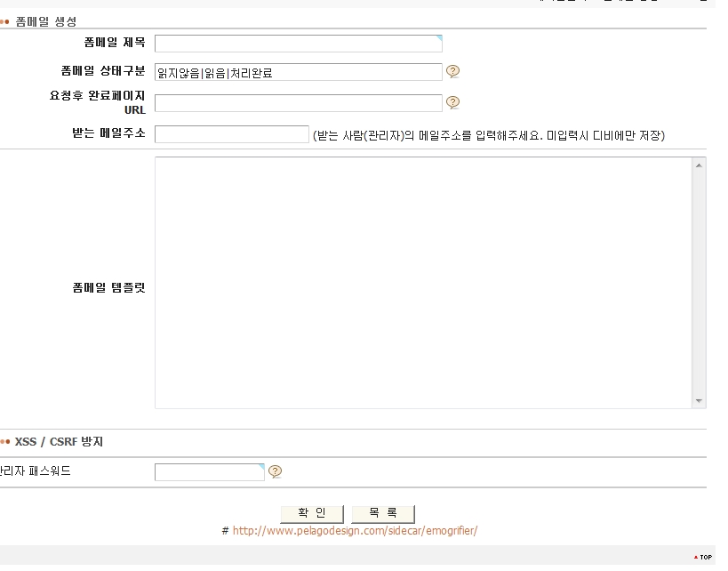Click the 확인 confirm button

312,513
